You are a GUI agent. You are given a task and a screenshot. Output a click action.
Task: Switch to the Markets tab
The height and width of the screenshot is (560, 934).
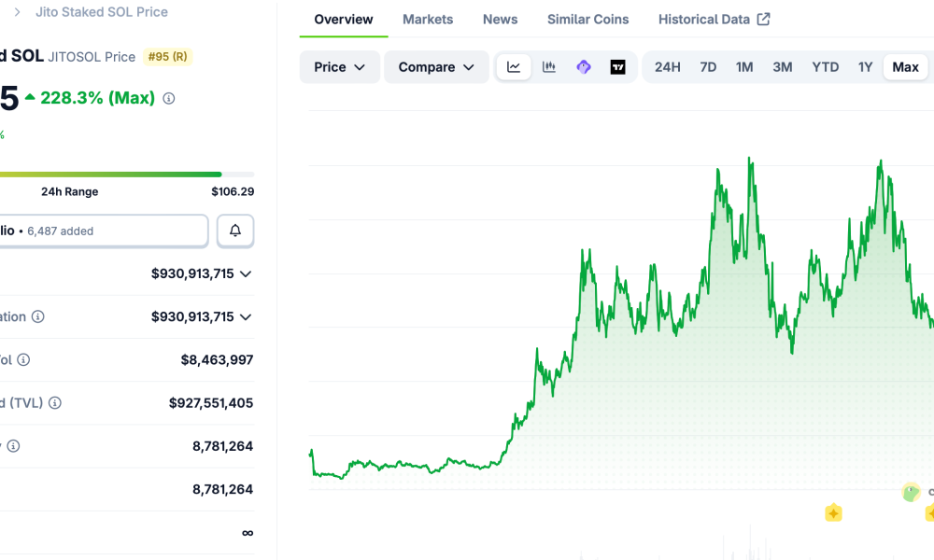coord(428,20)
